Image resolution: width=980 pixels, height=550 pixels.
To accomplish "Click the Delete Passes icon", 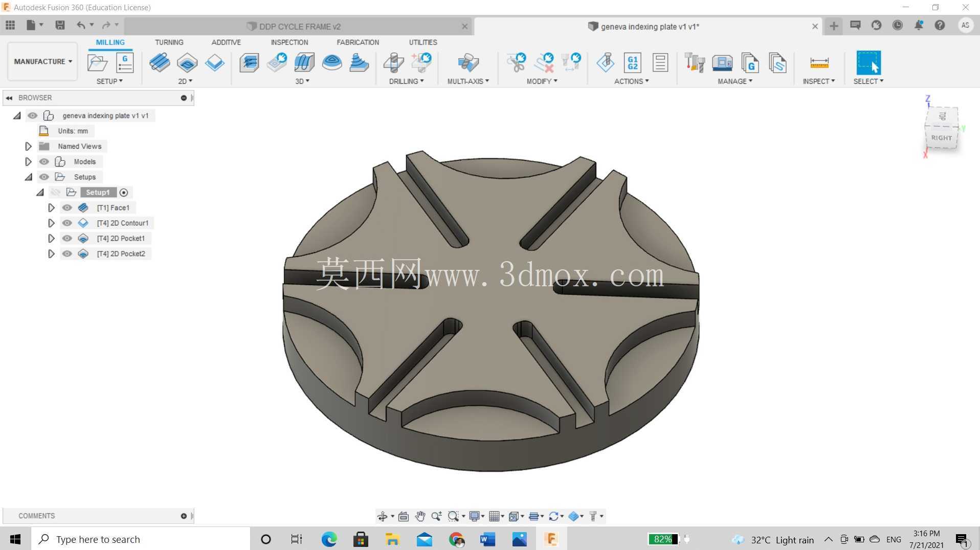I will pyautogui.click(x=544, y=63).
